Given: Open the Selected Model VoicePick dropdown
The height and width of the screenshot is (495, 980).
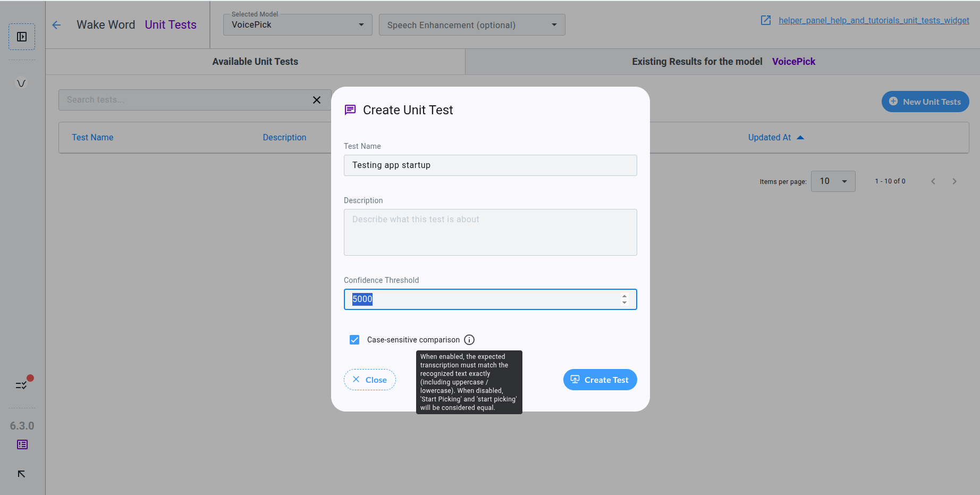Looking at the screenshot, I should (x=298, y=24).
